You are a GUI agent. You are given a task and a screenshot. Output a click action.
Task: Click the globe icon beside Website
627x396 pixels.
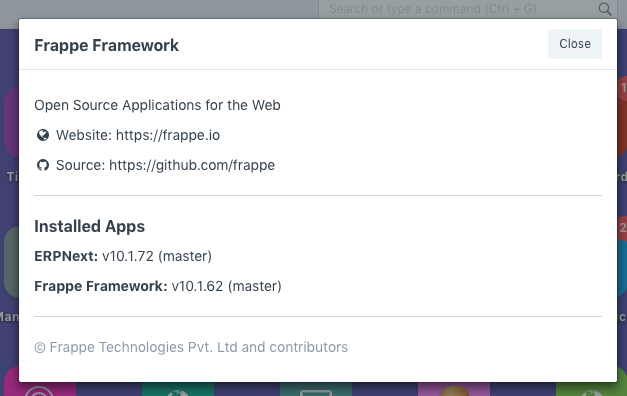(x=43, y=135)
